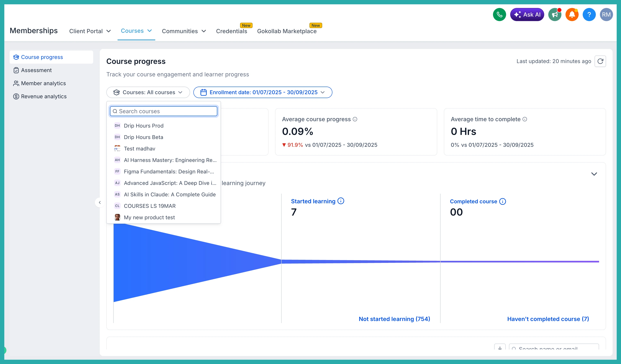Screen dimensions: 621x364
Task: Click info icon beside Average course progress
Action: (x=355, y=119)
